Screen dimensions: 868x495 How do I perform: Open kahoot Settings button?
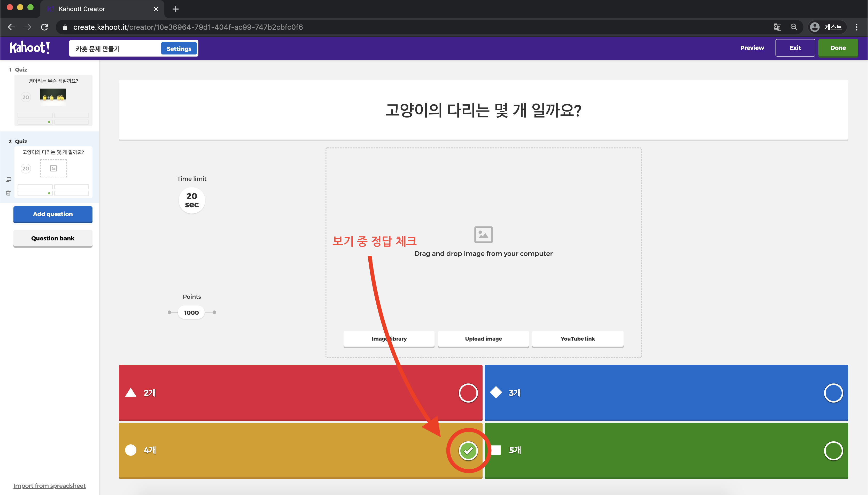point(179,49)
